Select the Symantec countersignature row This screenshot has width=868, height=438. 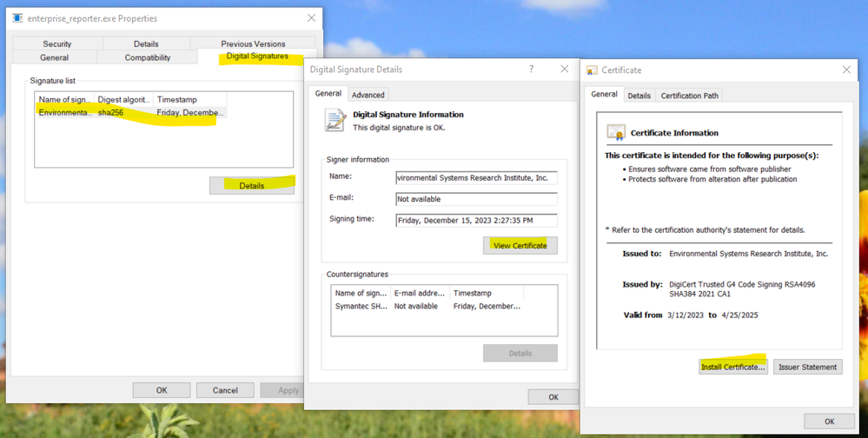point(427,306)
